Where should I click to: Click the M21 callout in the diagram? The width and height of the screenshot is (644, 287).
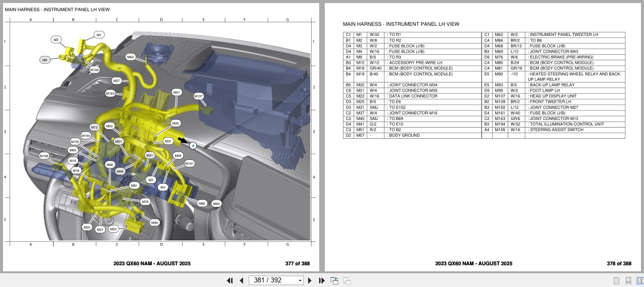[100, 229]
